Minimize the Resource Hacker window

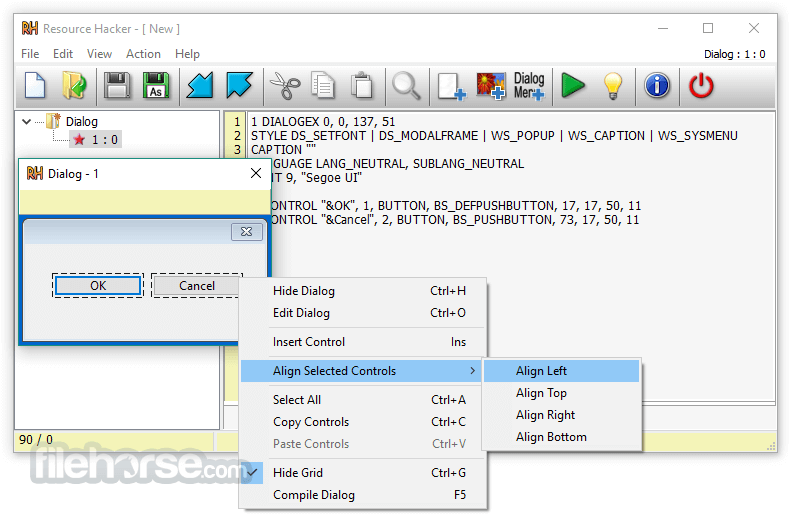663,28
